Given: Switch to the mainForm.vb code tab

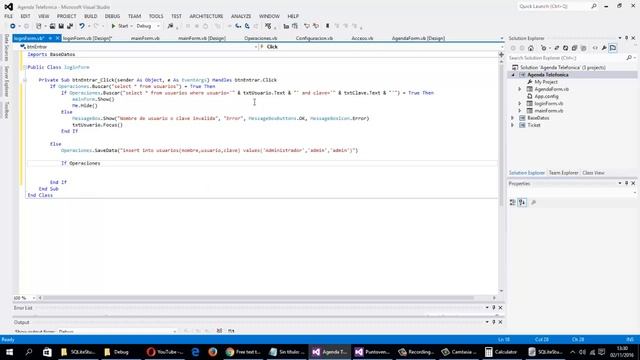Looking at the screenshot, I should click(x=145, y=38).
